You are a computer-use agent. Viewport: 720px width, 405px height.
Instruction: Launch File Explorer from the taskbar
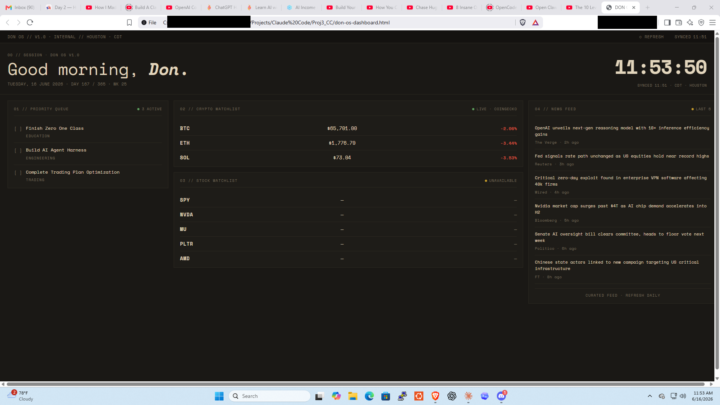point(353,396)
